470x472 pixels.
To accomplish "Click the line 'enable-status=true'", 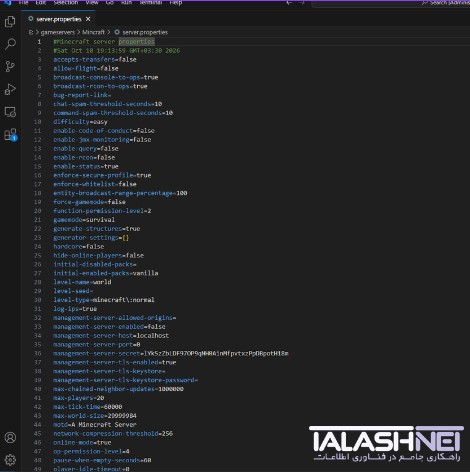I will pyautogui.click(x=86, y=166).
